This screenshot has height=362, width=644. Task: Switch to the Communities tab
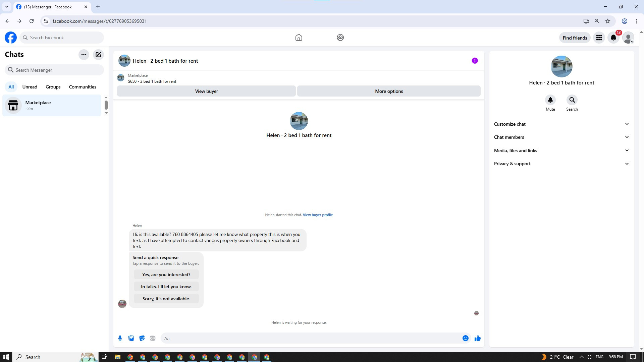pyautogui.click(x=83, y=87)
